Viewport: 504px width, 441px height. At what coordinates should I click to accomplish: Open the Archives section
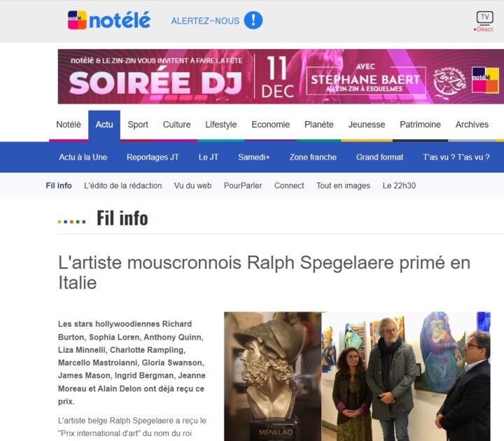(x=472, y=125)
